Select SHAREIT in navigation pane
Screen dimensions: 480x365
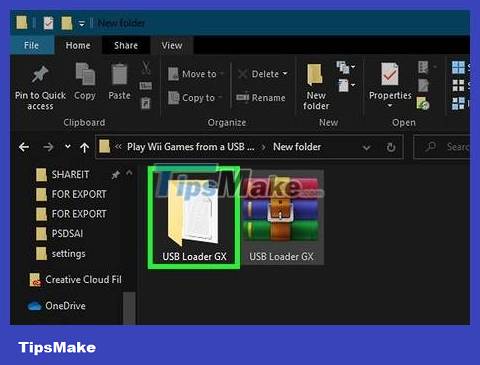pyautogui.click(x=70, y=174)
